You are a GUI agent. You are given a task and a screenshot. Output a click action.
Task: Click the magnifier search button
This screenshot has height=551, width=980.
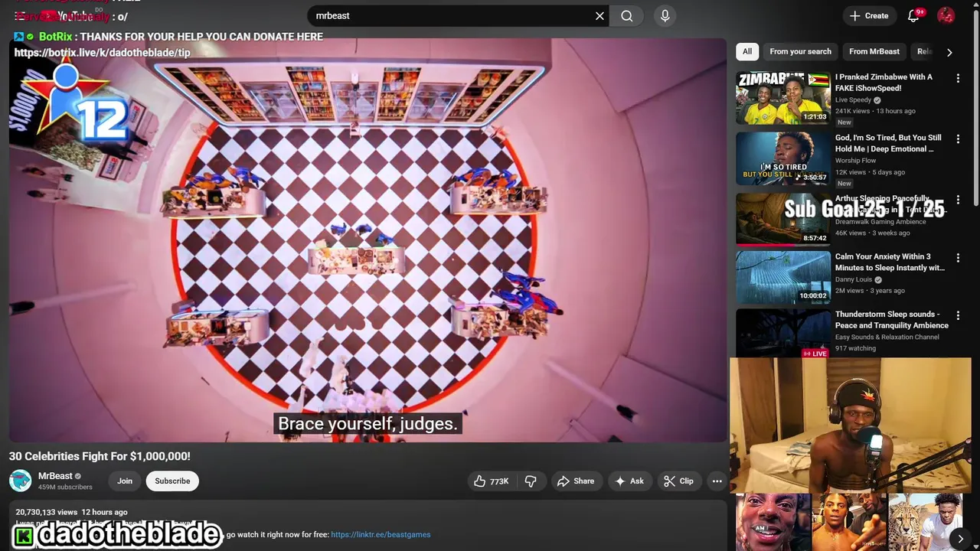(x=627, y=16)
